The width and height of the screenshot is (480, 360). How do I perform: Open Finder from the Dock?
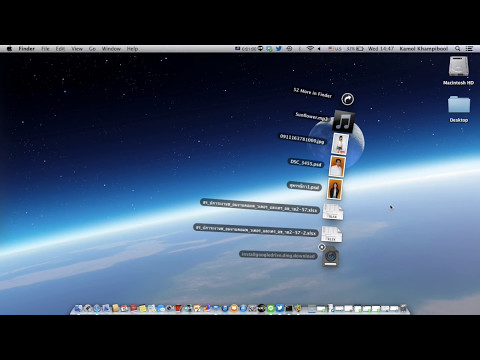(78, 308)
